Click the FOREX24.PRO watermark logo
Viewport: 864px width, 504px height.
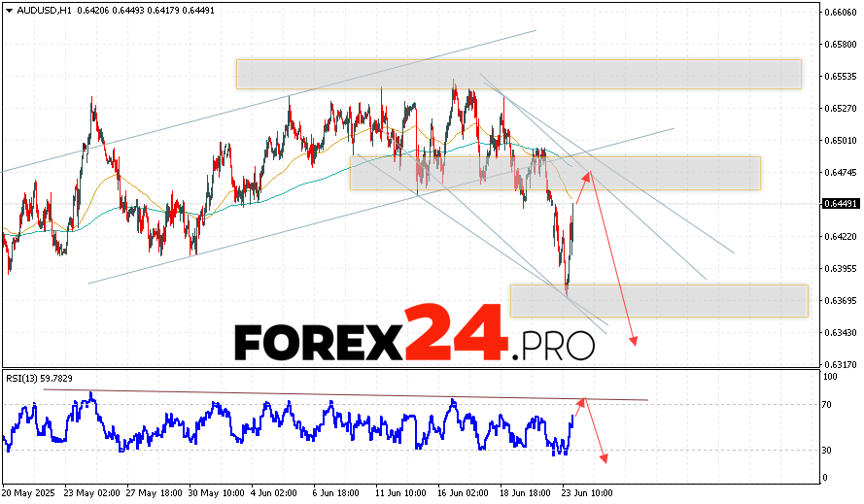[413, 335]
